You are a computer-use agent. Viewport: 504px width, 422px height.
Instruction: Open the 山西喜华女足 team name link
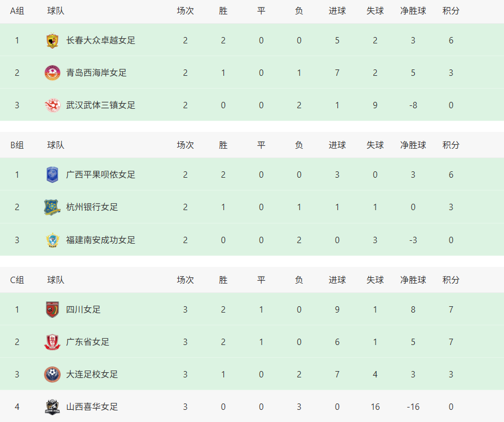click(92, 407)
